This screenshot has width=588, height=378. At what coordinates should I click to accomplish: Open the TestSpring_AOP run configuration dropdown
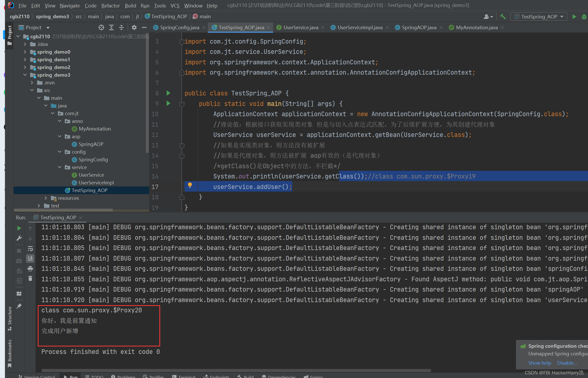(x=539, y=17)
